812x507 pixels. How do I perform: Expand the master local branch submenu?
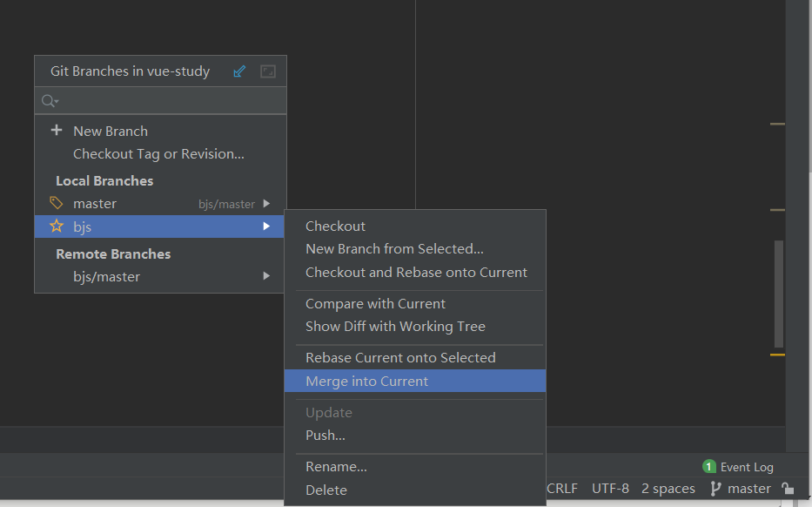266,204
